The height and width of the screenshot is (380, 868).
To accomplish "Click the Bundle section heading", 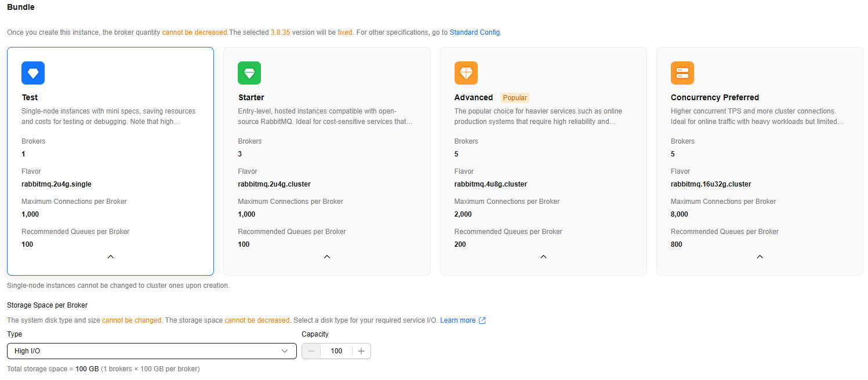I will [21, 8].
